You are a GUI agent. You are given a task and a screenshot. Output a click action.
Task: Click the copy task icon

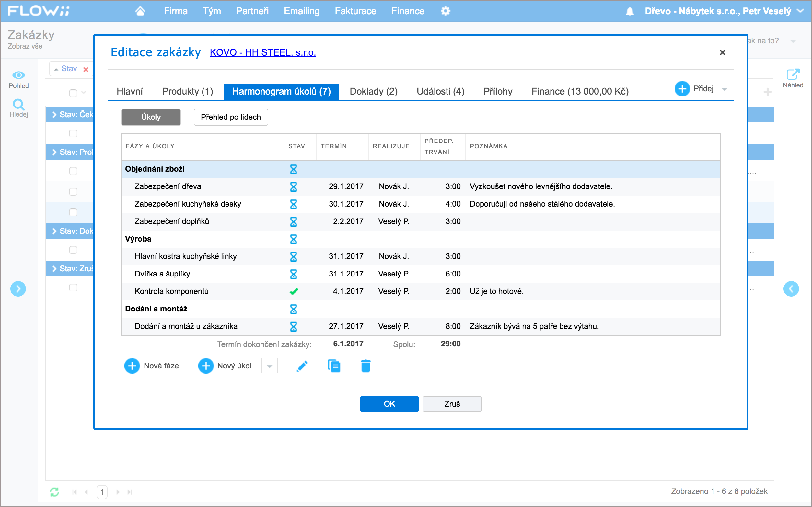[x=334, y=366]
